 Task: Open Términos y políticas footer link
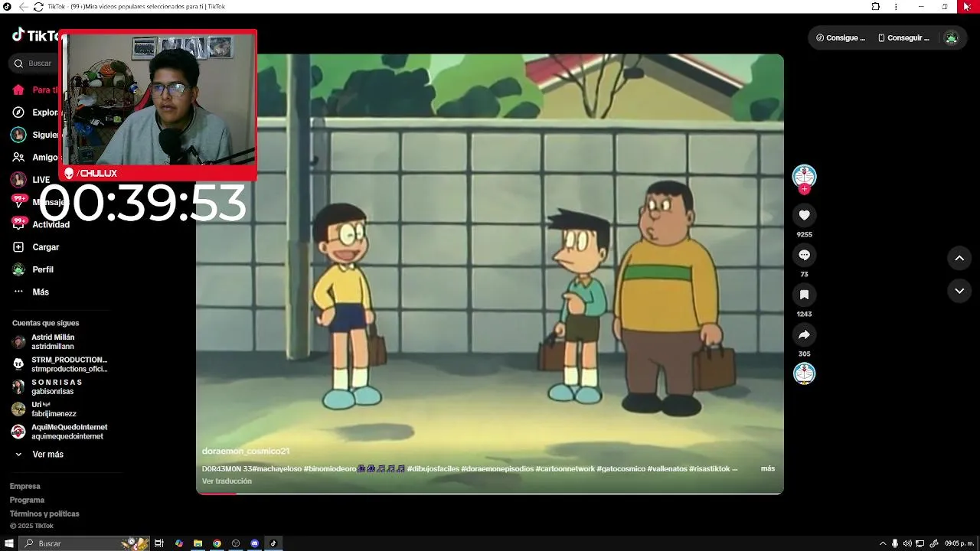pos(44,514)
